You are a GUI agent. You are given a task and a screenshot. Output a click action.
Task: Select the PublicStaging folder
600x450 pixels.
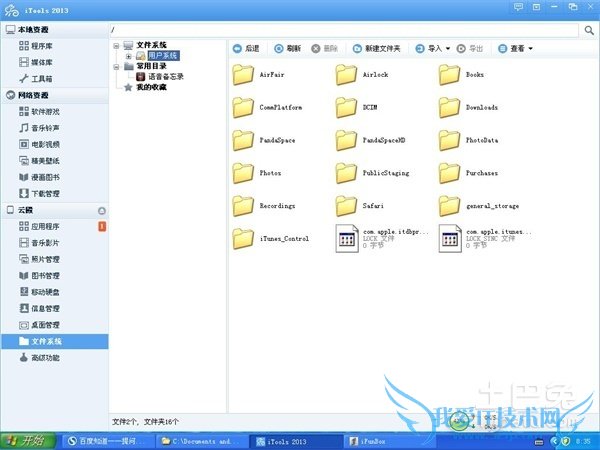point(373,173)
